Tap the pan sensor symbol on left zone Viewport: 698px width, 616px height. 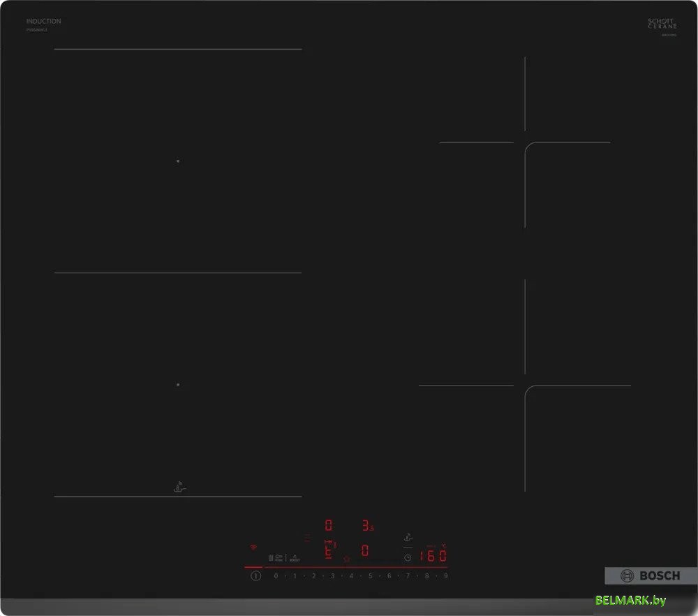pyautogui.click(x=179, y=487)
